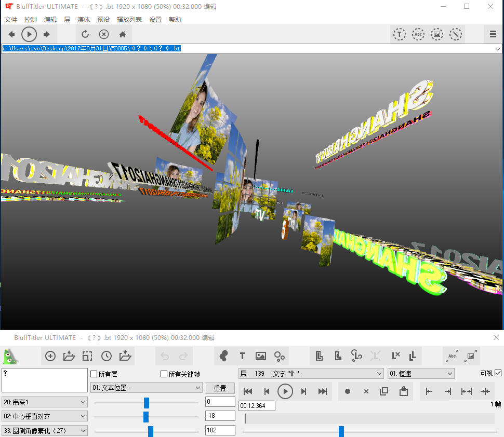Image resolution: width=504 pixels, height=437 pixels.
Task: Copy keyframe button
Action: (384, 391)
